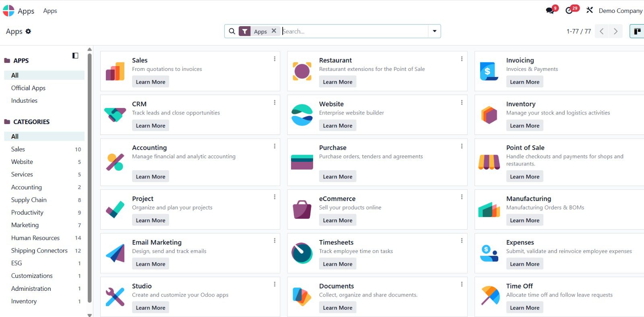The height and width of the screenshot is (317, 644).
Task: Click the CRM app icon
Action: tap(115, 115)
